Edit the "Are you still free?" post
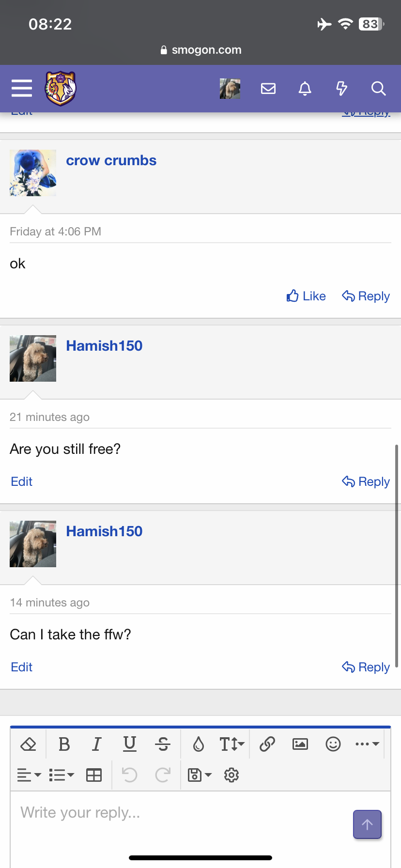 22,481
